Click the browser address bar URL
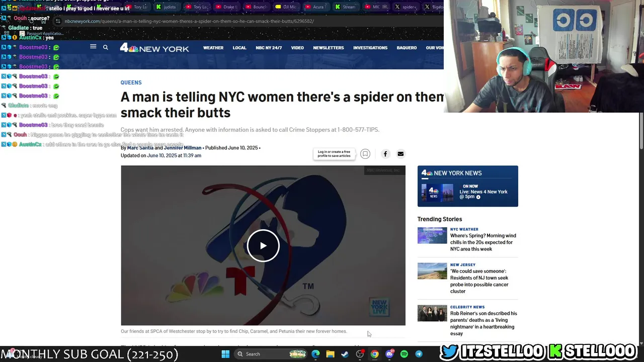Image resolution: width=644 pixels, height=362 pixels. [189, 21]
